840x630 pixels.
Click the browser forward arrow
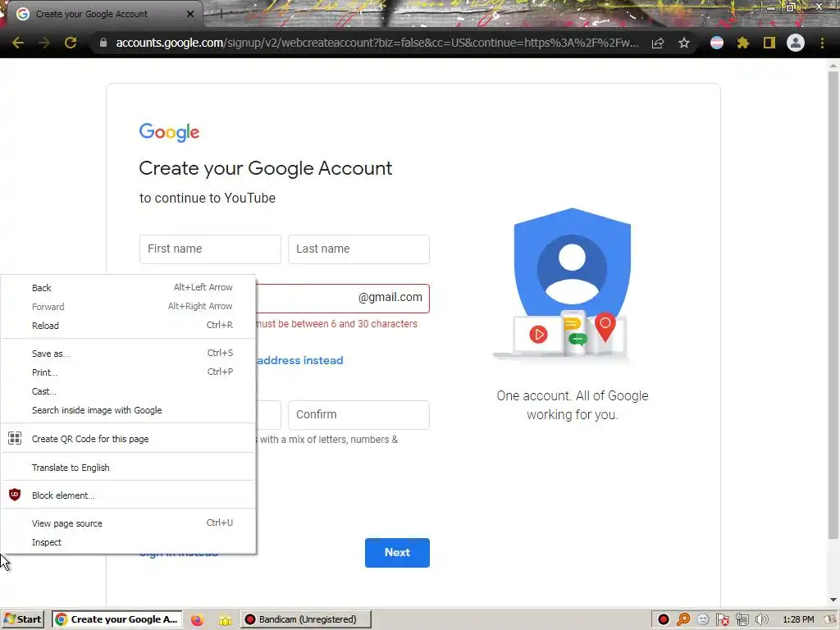coord(44,43)
